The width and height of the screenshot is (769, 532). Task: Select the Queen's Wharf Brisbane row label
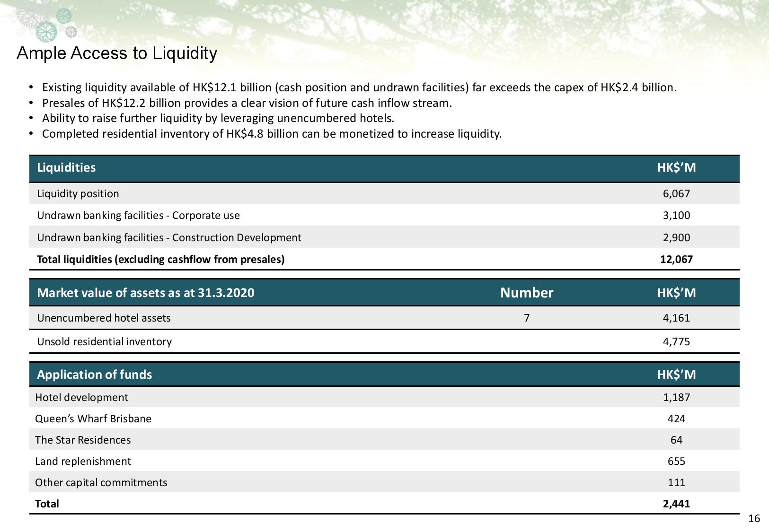(93, 419)
